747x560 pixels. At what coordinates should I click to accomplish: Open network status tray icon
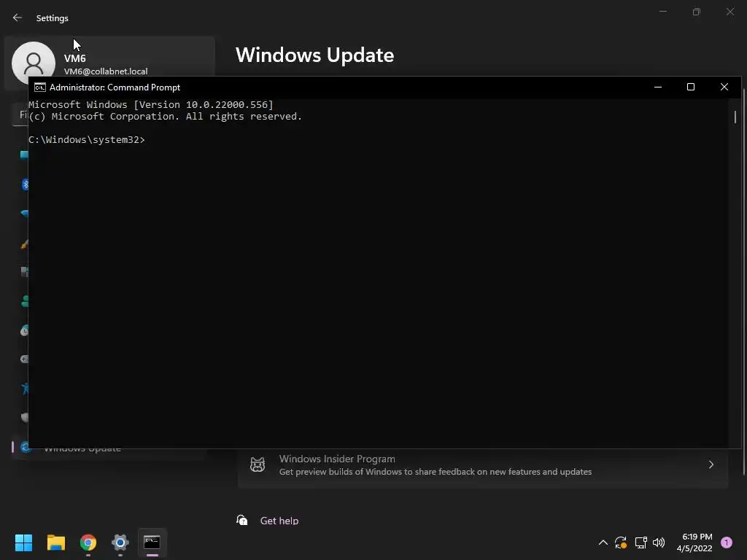pos(640,542)
